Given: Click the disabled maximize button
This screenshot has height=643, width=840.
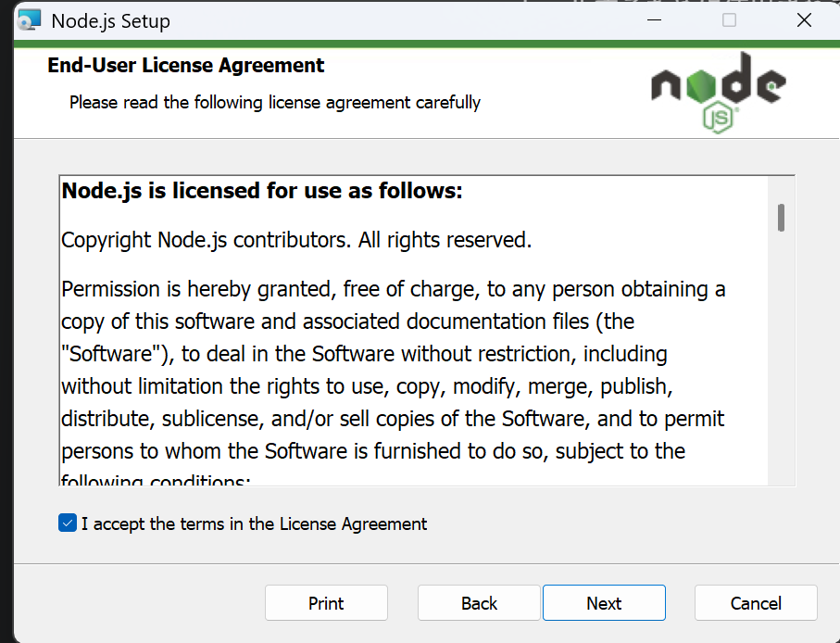Looking at the screenshot, I should tap(729, 20).
